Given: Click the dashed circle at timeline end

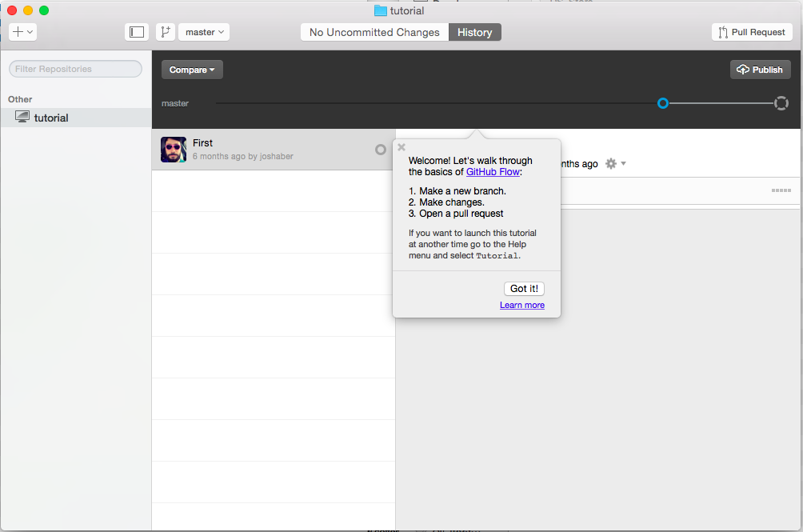Looking at the screenshot, I should click(x=781, y=103).
